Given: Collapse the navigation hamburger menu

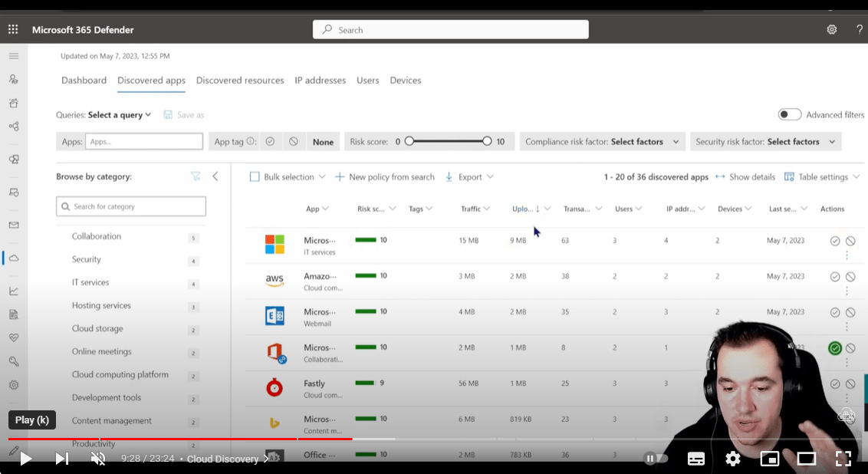Looking at the screenshot, I should coord(14,56).
